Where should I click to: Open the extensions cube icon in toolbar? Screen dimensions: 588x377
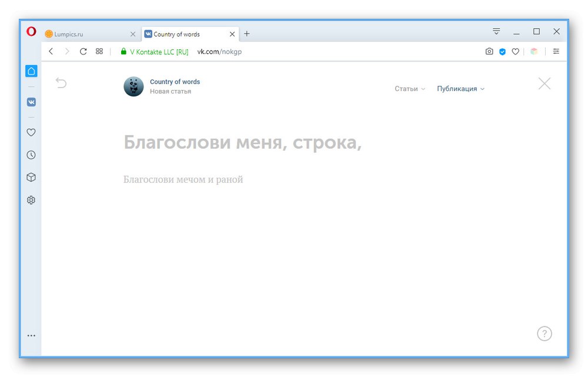tap(534, 51)
